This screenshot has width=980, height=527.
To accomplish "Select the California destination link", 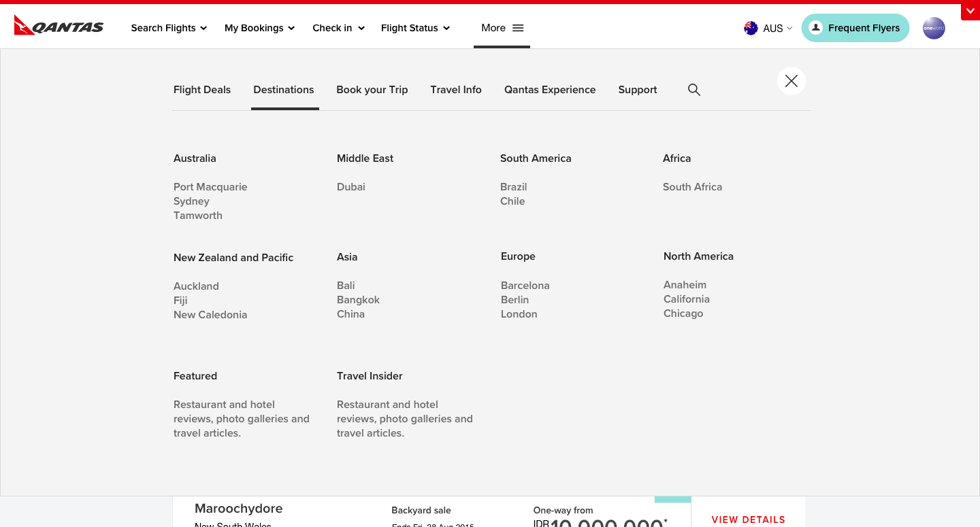I will click(687, 299).
